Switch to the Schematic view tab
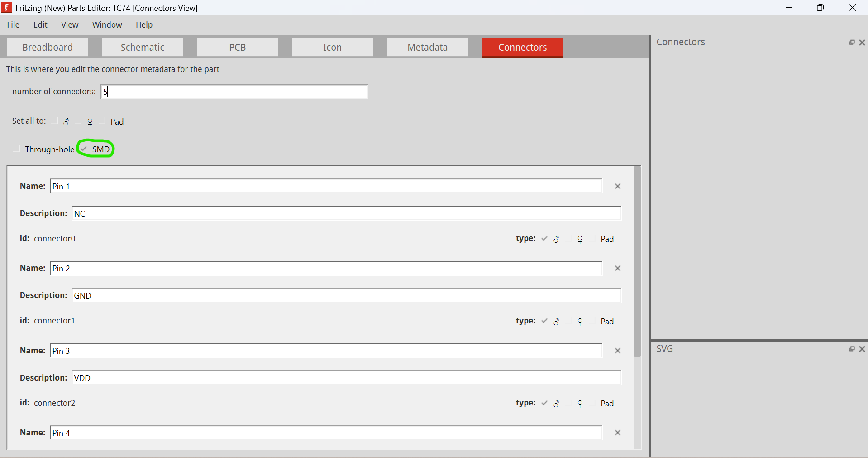Screen dimensions: 868x458 (143, 47)
